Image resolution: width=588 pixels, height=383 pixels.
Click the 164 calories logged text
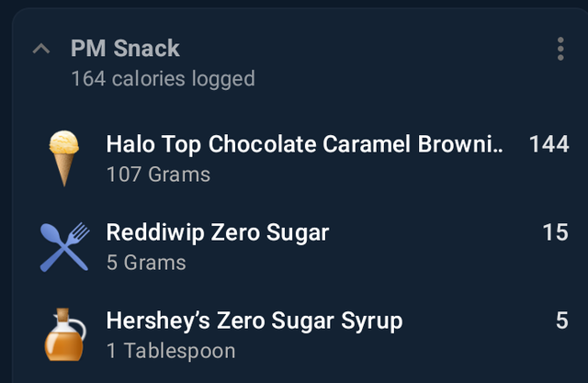click(x=164, y=79)
